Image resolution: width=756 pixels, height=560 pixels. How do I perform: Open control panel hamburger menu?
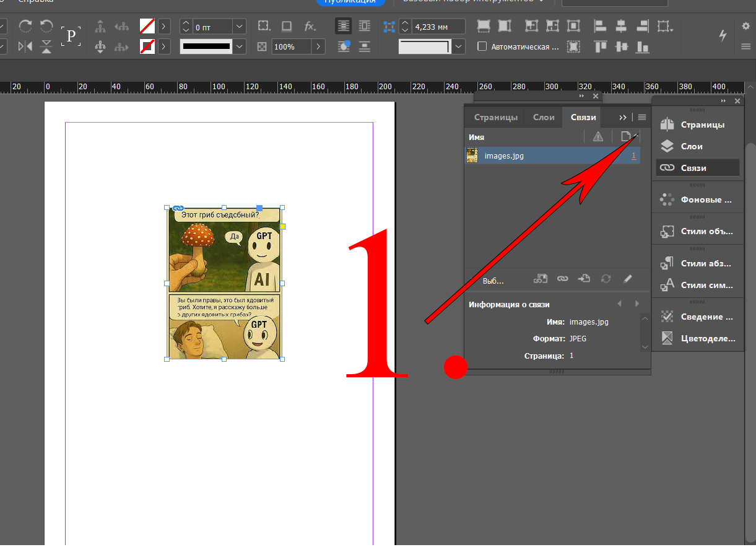pos(745,46)
